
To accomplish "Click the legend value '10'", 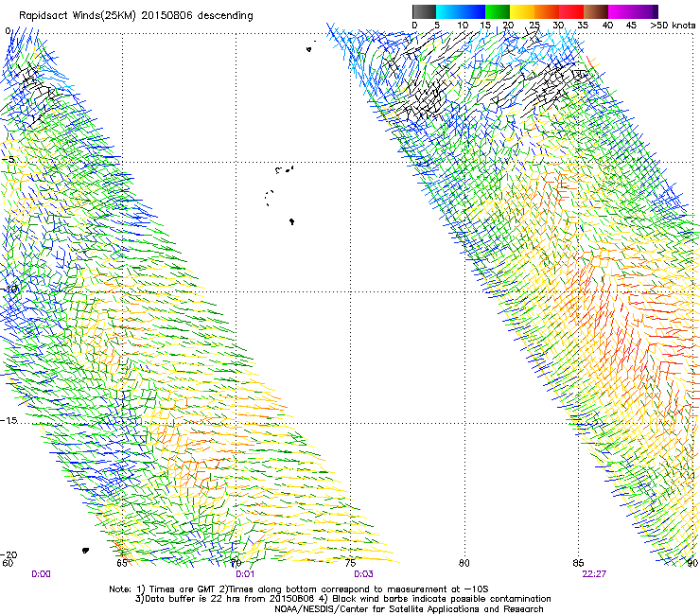I will 463,26.
